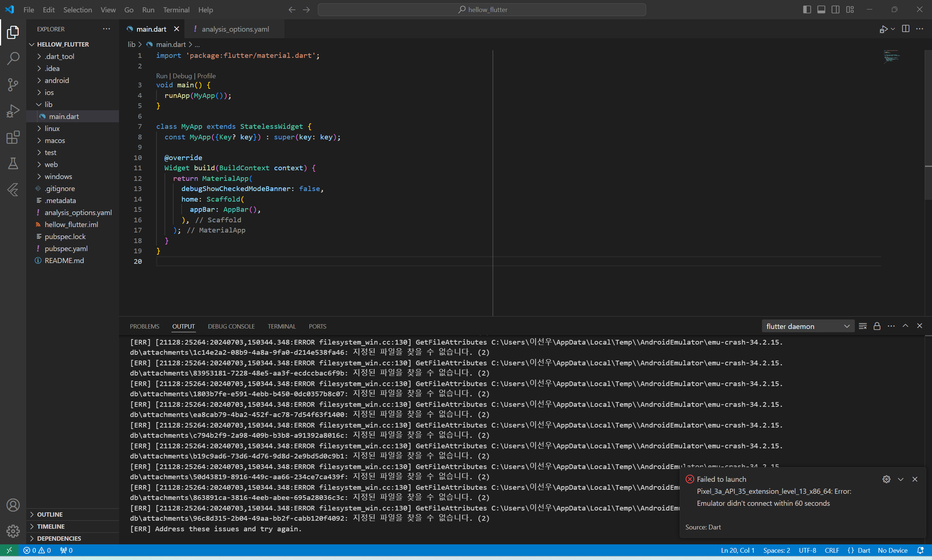
Task: Close the main.dart editor tab
Action: 176,29
